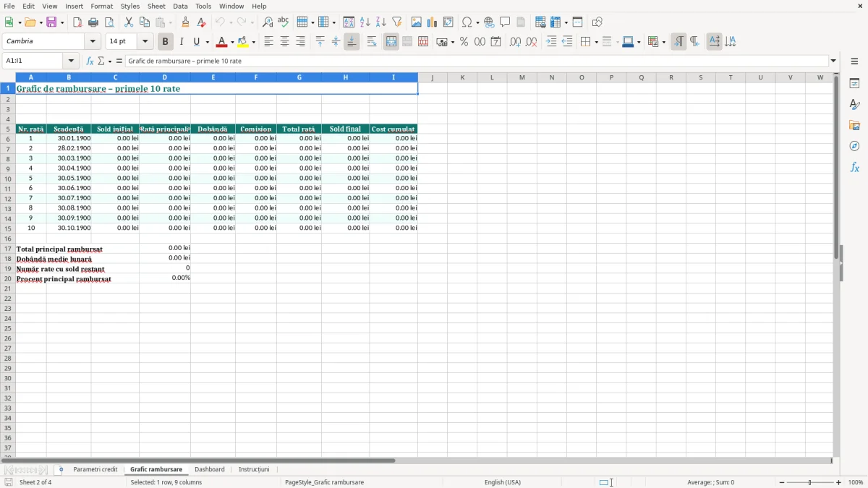Open font size dropdown
This screenshot has width=868, height=488.
145,42
